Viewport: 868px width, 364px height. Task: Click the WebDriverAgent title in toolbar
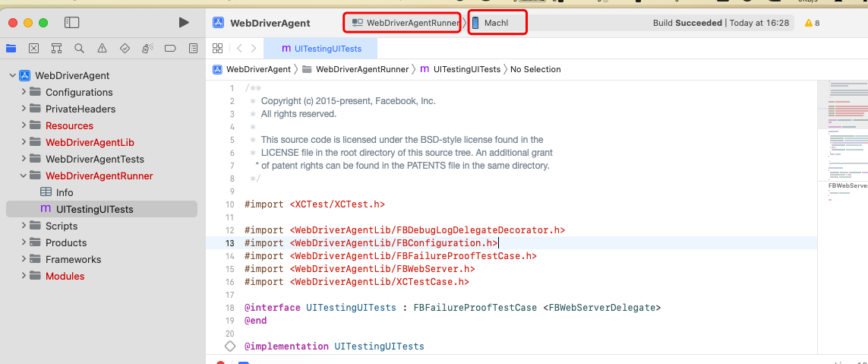click(x=270, y=24)
